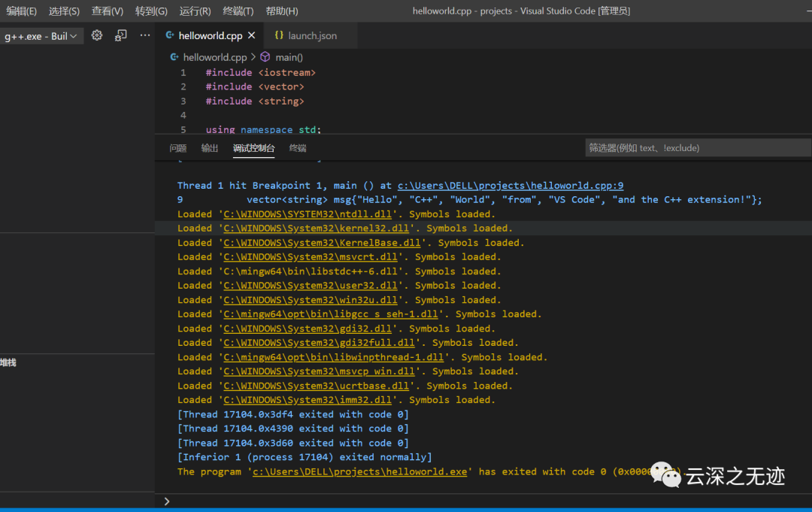Switch to the helloworld.cpp editor tab
The width and height of the screenshot is (812, 512).
[x=211, y=36]
